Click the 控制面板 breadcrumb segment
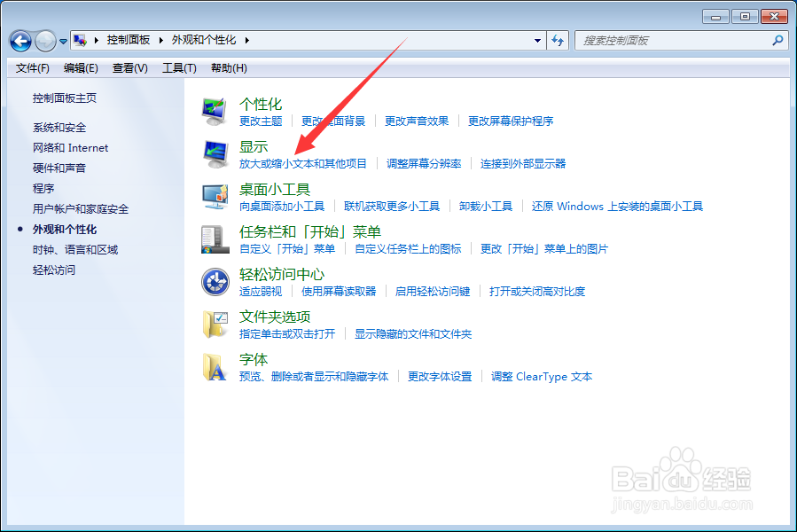This screenshot has height=532, width=797. pos(129,40)
